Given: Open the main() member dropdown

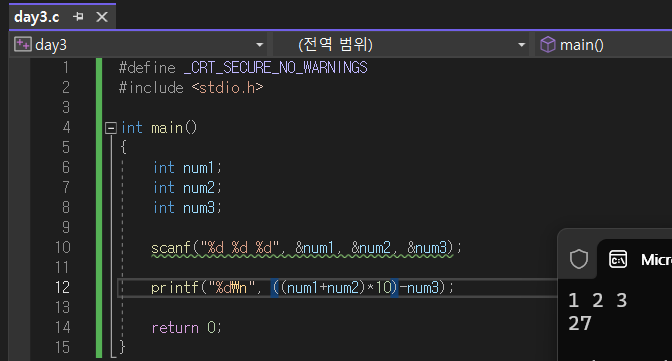Looking at the screenshot, I should 603,45.
